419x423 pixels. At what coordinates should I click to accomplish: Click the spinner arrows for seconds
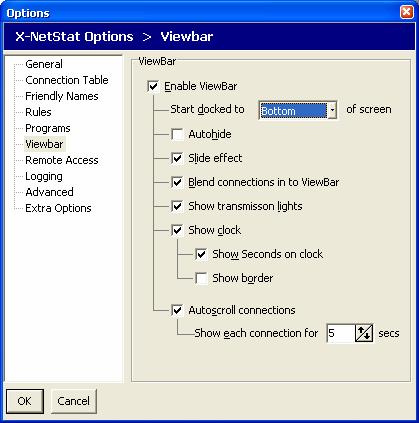[x=364, y=333]
